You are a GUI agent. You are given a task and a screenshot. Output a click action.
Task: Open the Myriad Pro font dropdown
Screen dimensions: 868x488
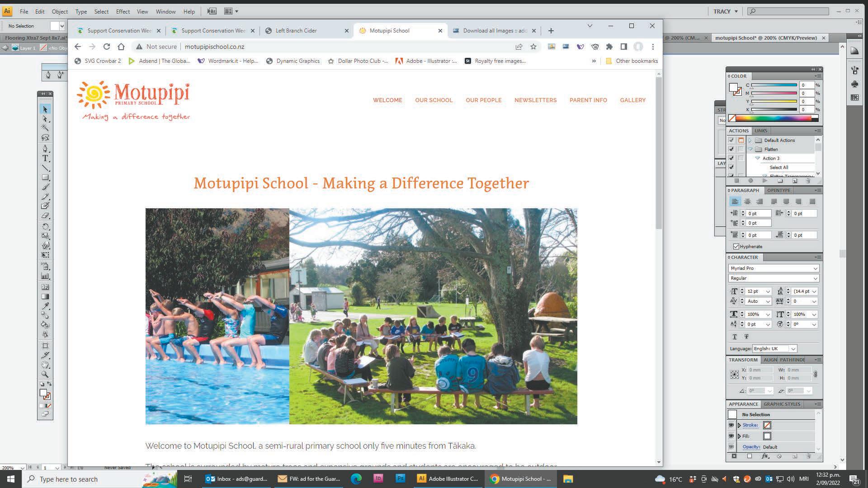815,268
